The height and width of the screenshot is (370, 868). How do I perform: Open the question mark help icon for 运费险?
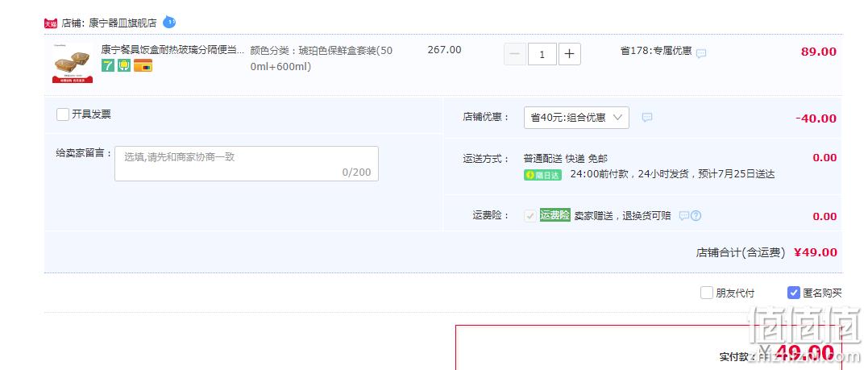coord(696,215)
